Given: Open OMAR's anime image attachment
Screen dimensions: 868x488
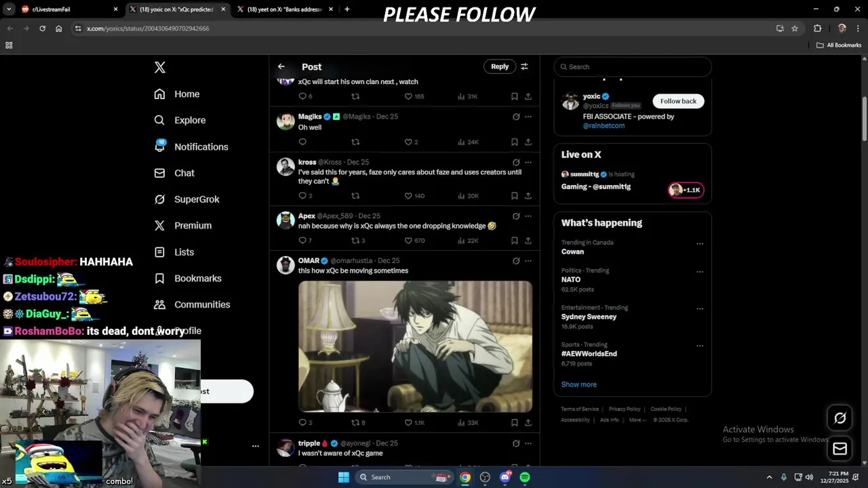Looking at the screenshot, I should click(x=416, y=346).
